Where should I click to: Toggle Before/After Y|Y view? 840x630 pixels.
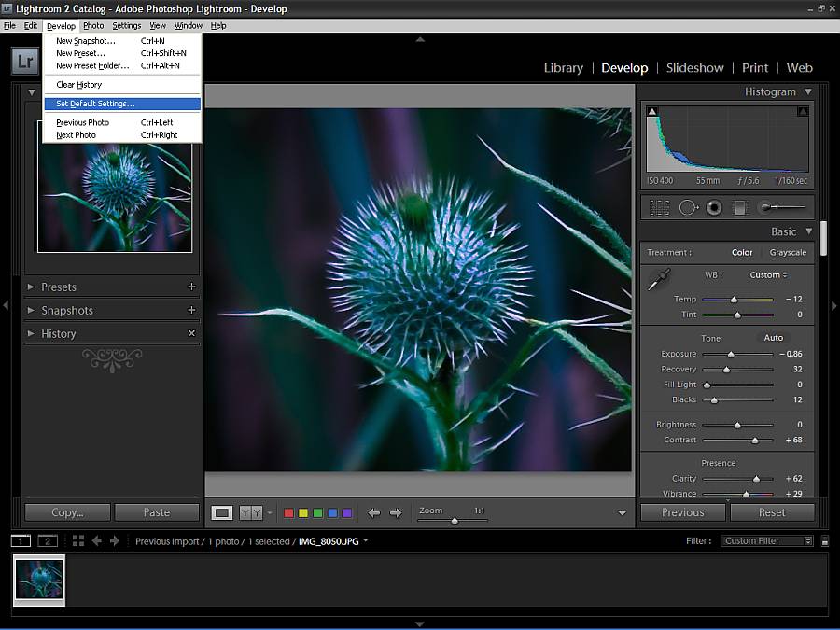pos(251,512)
